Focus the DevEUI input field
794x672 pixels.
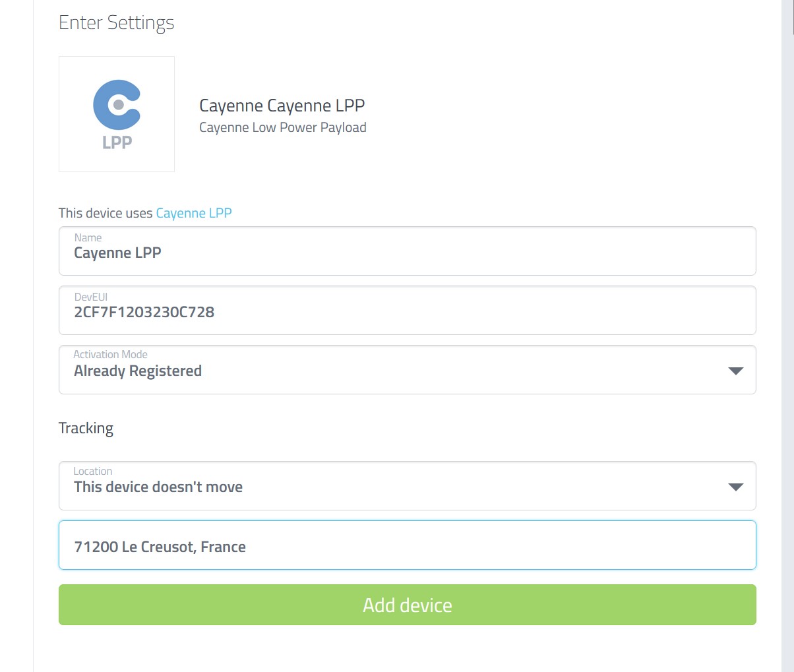[x=407, y=311]
